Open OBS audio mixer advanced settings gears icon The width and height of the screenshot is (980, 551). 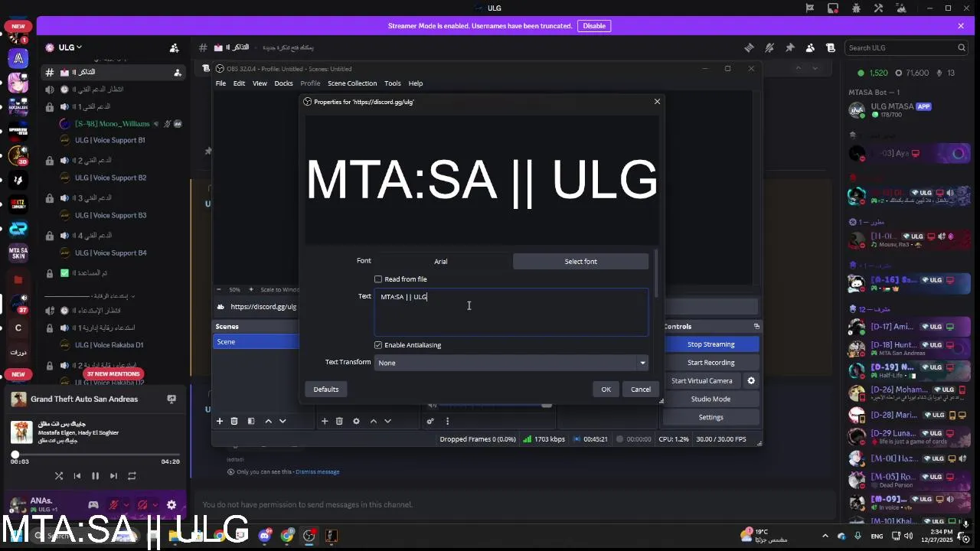[x=430, y=421]
